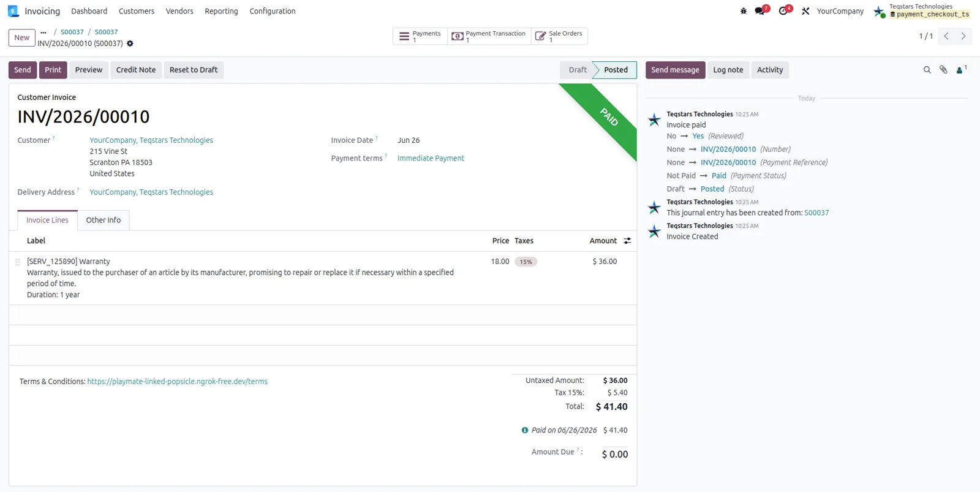This screenshot has height=492, width=980.
Task: Open the Vendors menu
Action: (179, 11)
